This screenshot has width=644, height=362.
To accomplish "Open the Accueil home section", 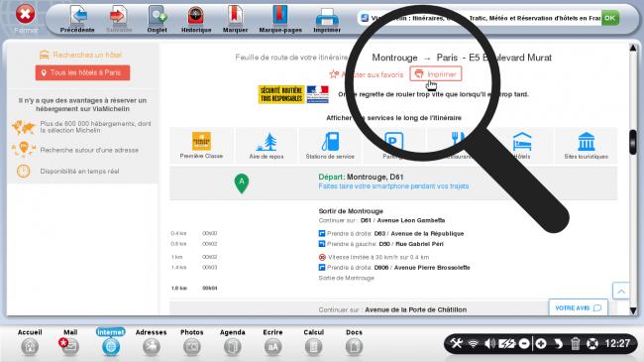I will point(30,342).
